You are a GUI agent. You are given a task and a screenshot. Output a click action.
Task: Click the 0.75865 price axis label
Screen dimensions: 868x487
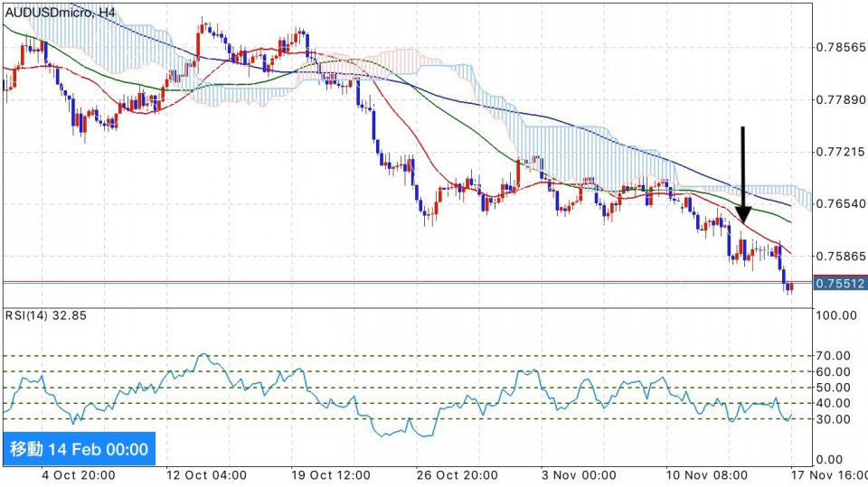click(840, 257)
